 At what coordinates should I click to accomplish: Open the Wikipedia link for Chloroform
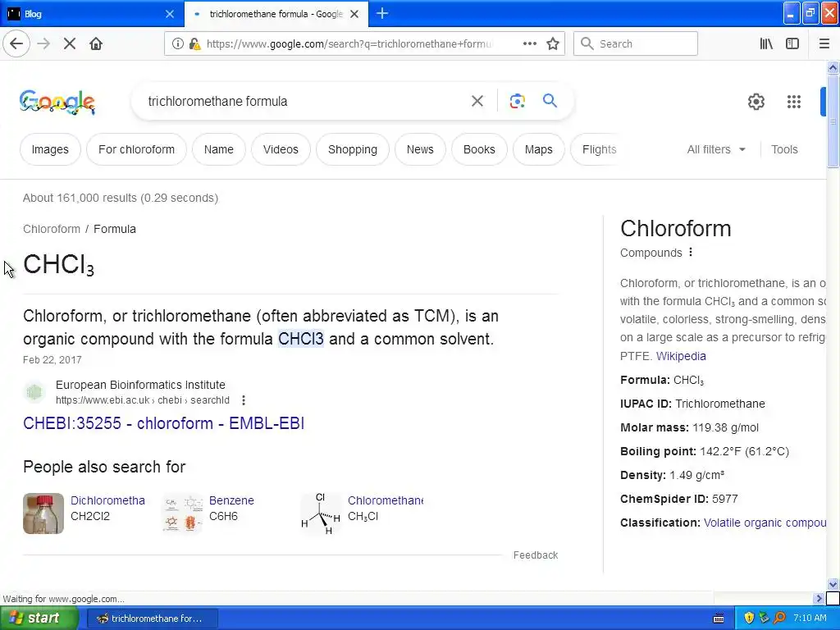pos(681,356)
